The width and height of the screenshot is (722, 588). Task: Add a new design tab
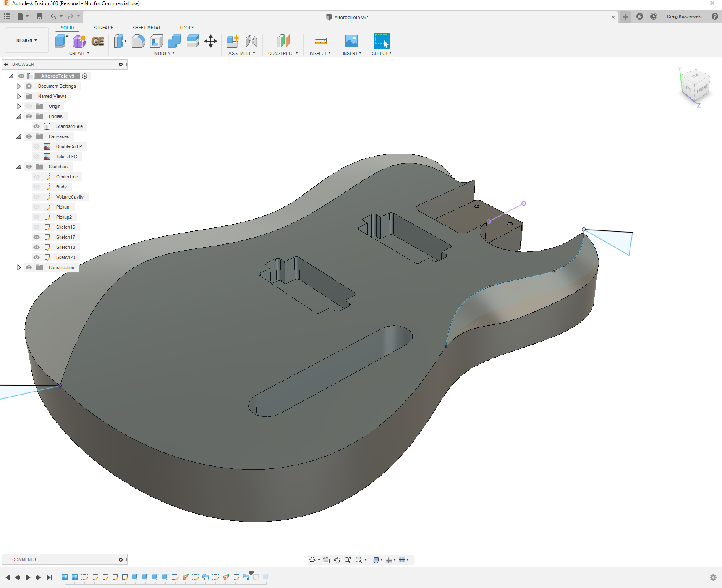point(625,17)
